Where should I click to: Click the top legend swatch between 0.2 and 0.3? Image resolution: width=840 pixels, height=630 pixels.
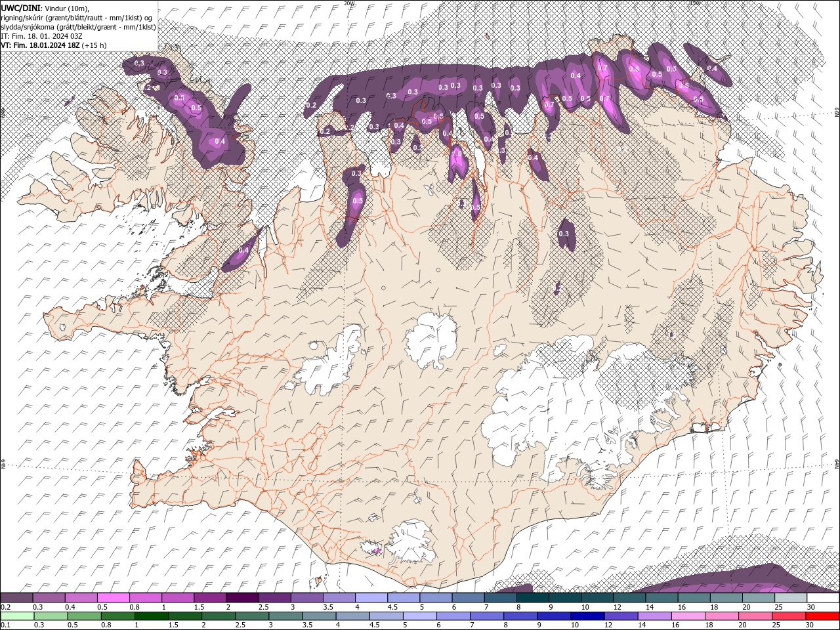pyautogui.click(x=16, y=598)
